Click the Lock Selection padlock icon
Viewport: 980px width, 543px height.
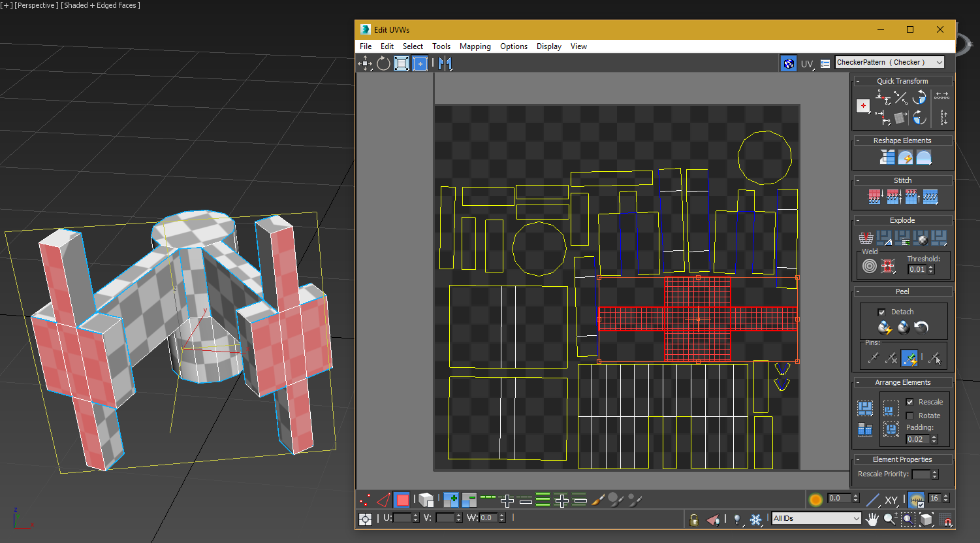(x=694, y=519)
